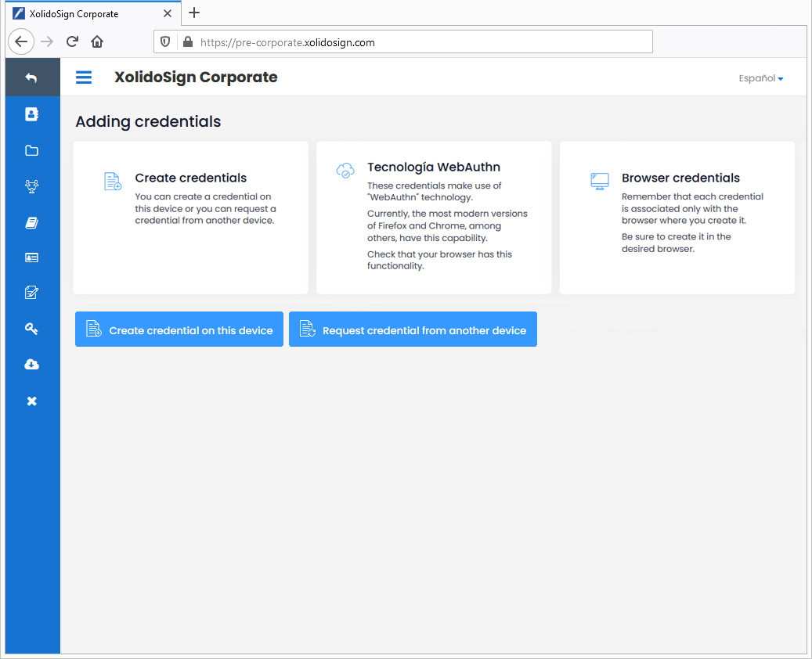The image size is (812, 659).
Task: Click the back arrow at top of sidebar
Action: point(31,77)
